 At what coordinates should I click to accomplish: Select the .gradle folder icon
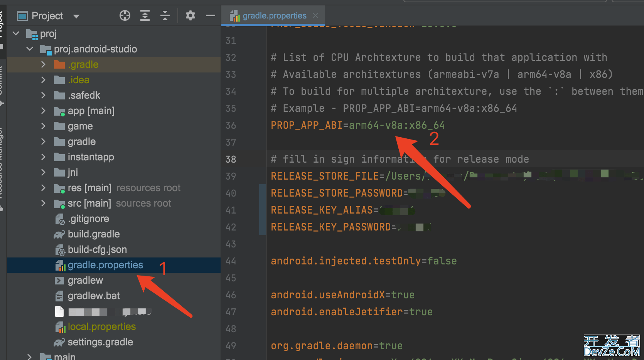point(59,64)
